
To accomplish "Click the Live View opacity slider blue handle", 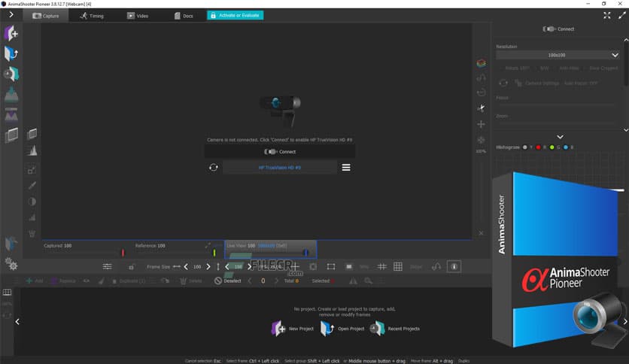I will (x=305, y=253).
